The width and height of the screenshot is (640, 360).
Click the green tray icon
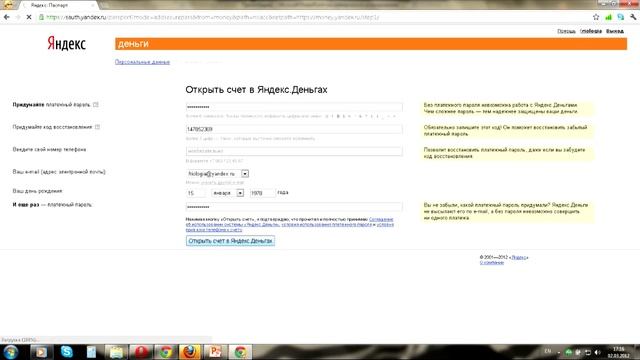568,352
